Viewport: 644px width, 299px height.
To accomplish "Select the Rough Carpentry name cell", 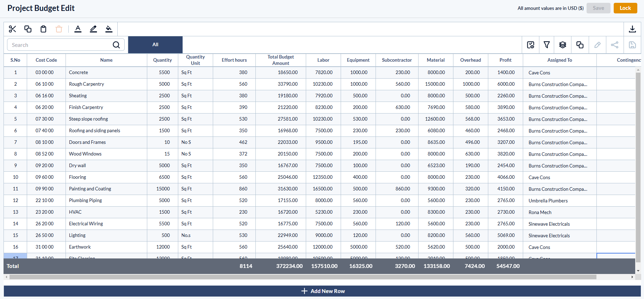I will click(106, 84).
